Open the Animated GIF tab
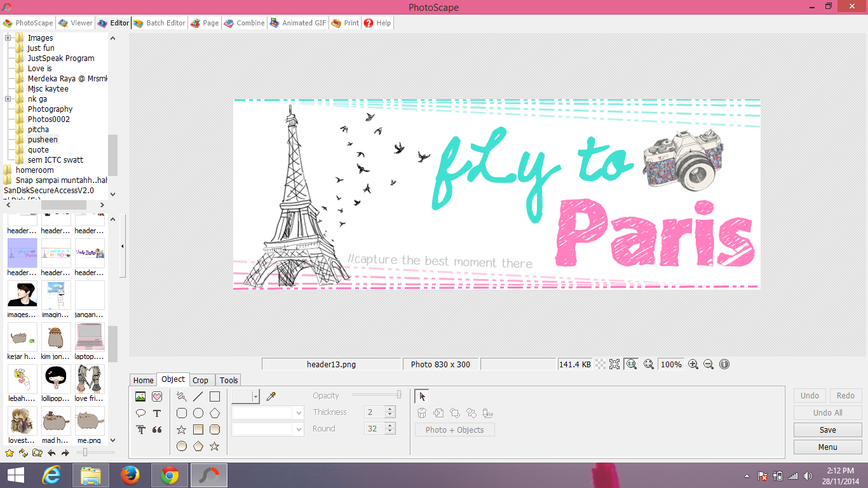The height and width of the screenshot is (488, 868). click(x=298, y=23)
